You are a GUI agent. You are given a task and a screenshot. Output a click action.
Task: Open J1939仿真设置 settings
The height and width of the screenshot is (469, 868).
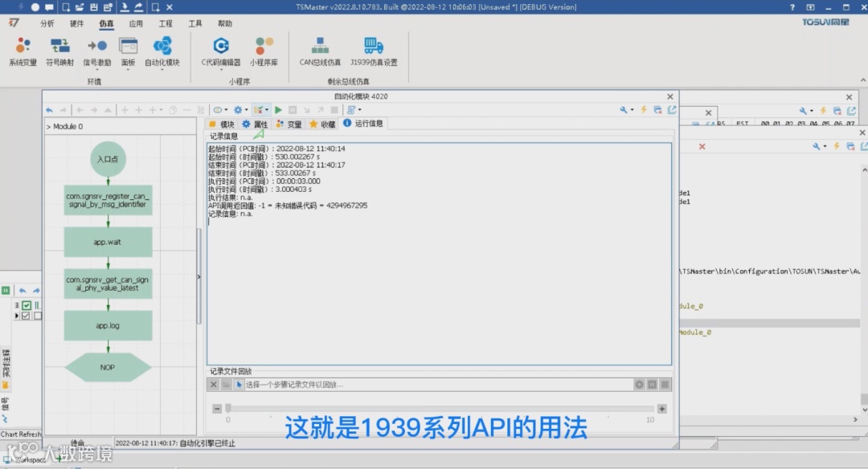pos(374,51)
